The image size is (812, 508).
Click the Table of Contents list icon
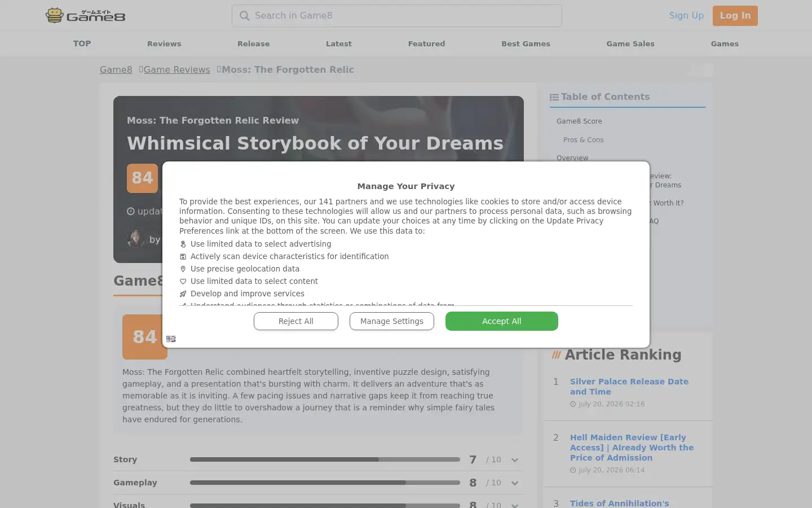(x=554, y=97)
